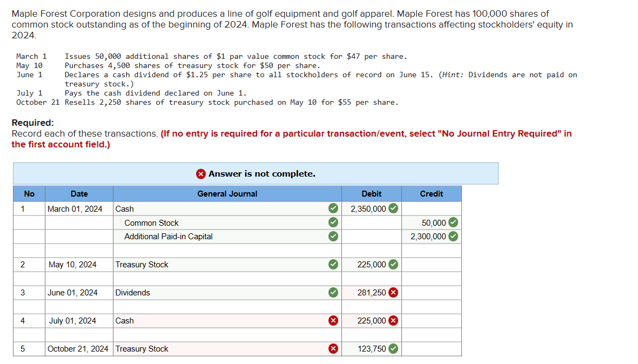The image size is (638, 364).
Task: Click the 'Credit' column header
Action: point(431,193)
